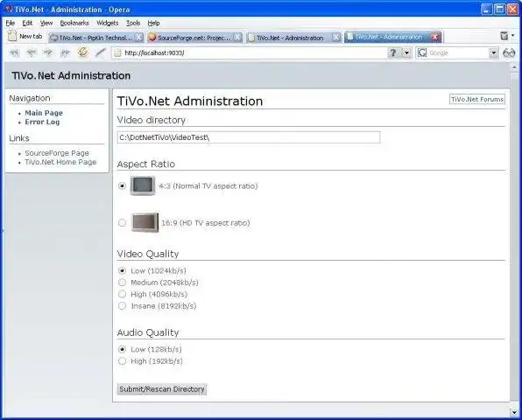Click the binoculars find icon
Screen dimensions: 522x420
click(509, 52)
